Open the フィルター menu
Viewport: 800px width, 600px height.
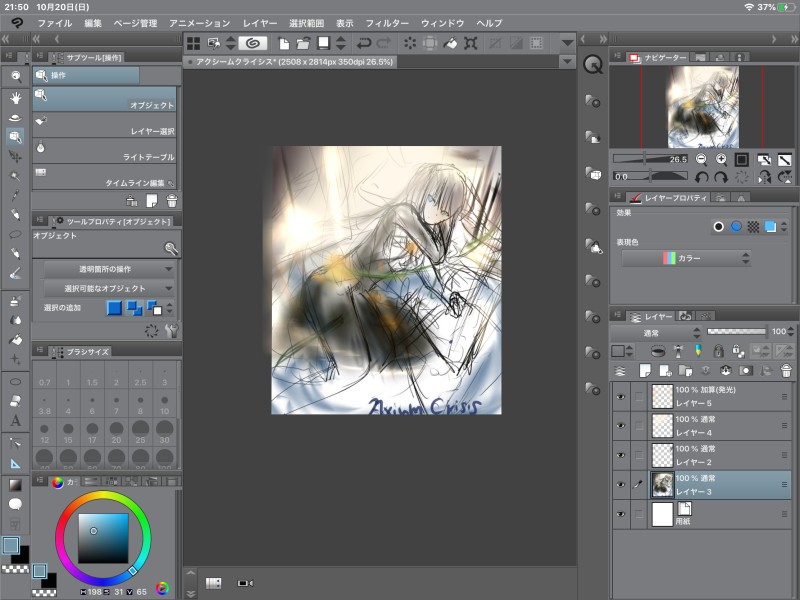tap(387, 22)
